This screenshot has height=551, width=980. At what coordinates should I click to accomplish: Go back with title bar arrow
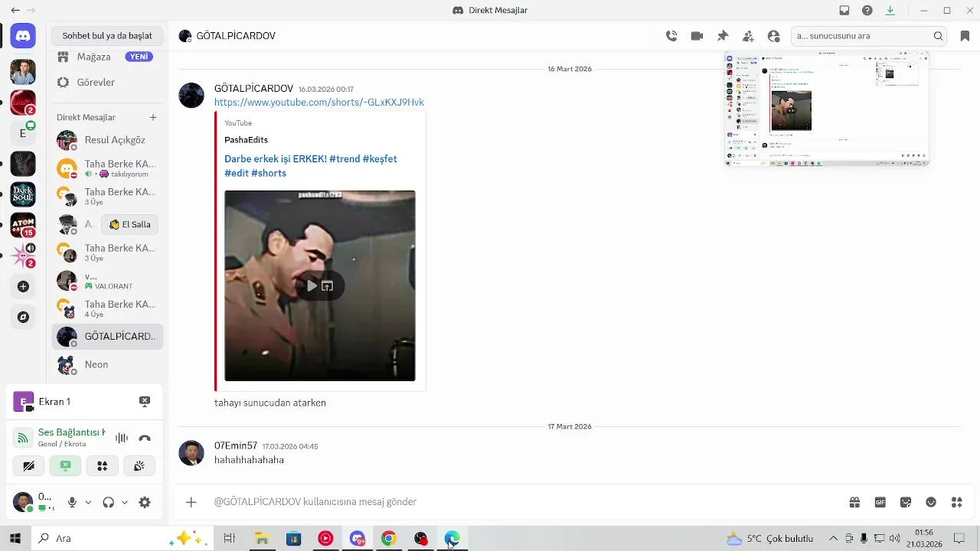click(15, 11)
